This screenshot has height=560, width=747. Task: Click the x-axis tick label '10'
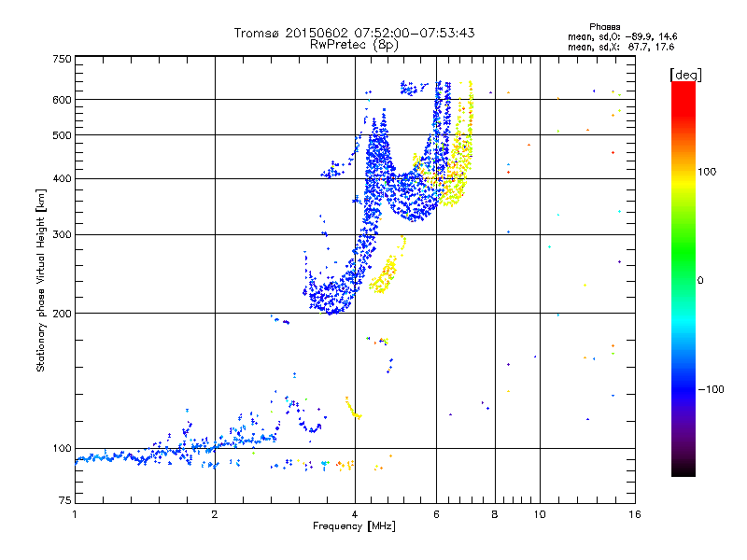point(540,514)
